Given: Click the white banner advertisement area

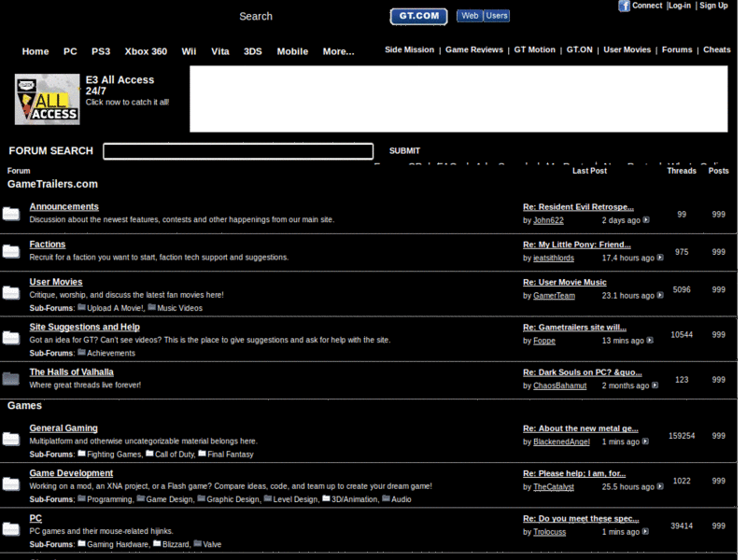Looking at the screenshot, I should click(458, 99).
